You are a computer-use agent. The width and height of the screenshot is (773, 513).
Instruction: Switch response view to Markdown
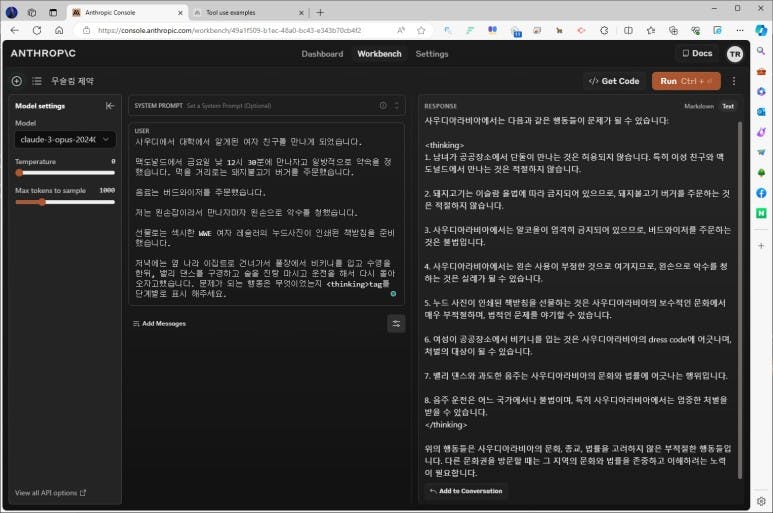(699, 106)
